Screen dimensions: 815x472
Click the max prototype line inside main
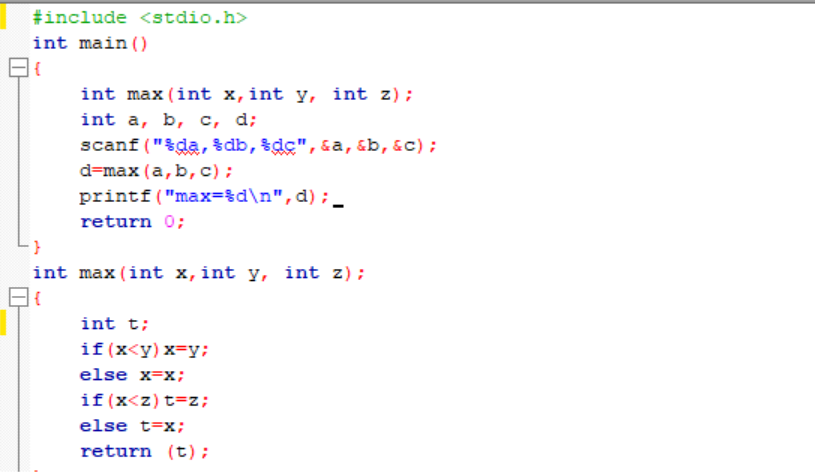coord(246,94)
